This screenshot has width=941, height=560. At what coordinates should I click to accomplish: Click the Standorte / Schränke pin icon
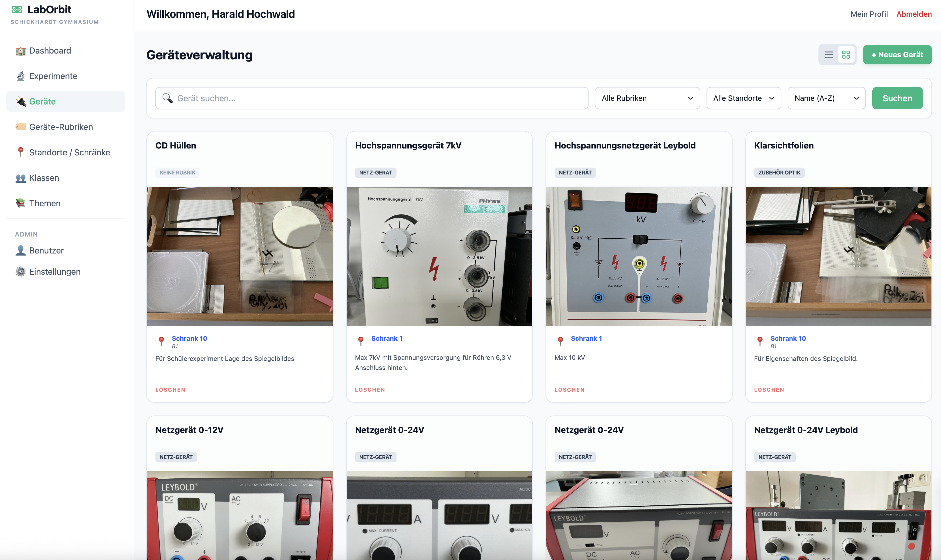pos(20,152)
